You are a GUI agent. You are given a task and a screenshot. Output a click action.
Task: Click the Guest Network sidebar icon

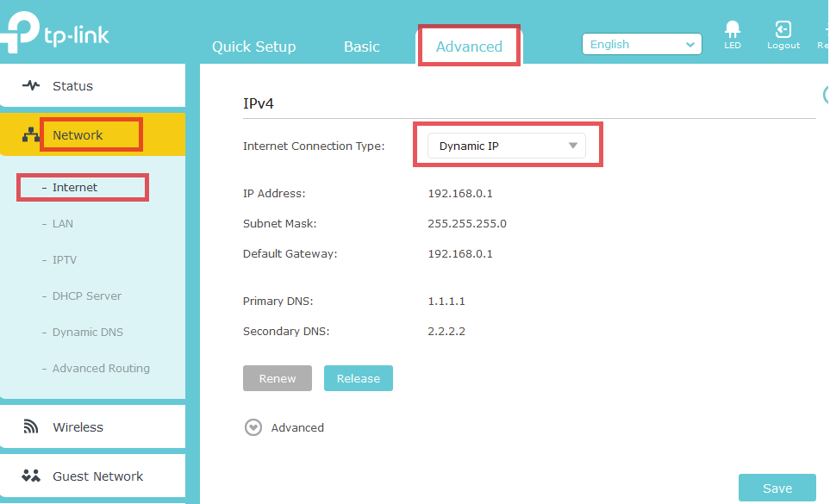pos(30,476)
